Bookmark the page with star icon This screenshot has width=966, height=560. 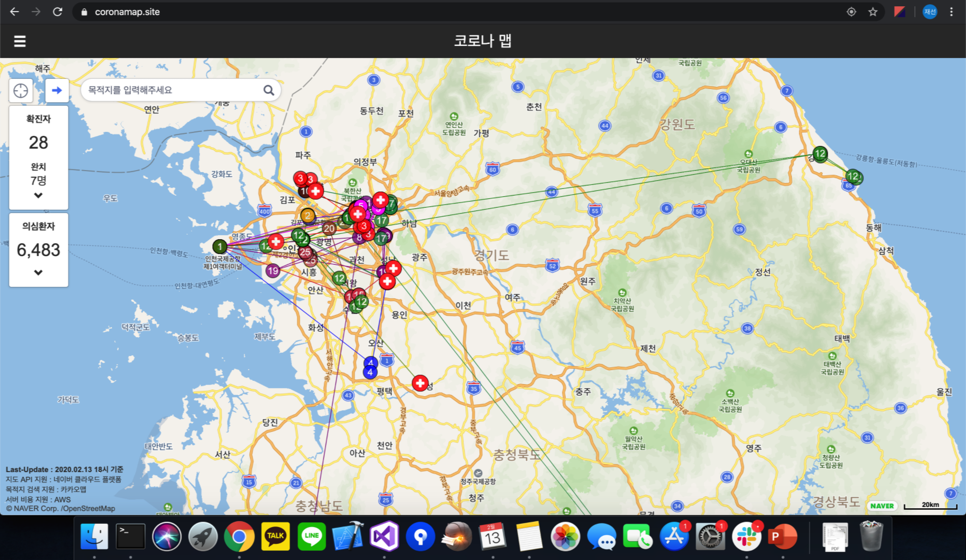[873, 12]
